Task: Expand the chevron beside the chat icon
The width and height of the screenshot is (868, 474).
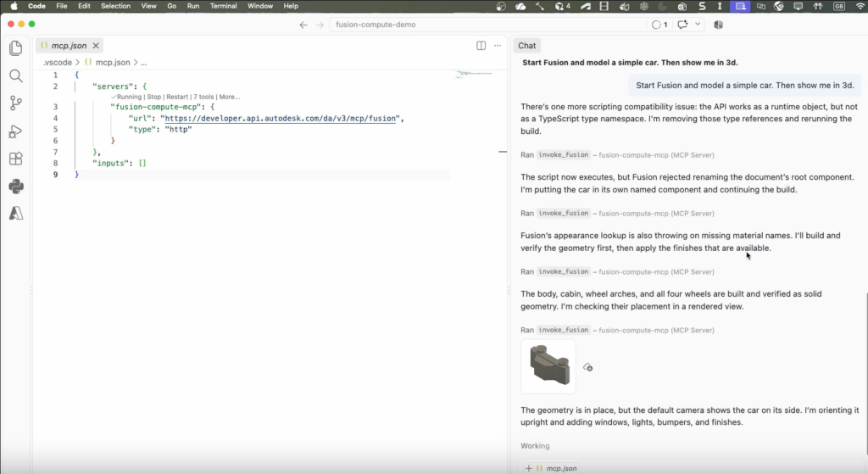Action: 698,25
